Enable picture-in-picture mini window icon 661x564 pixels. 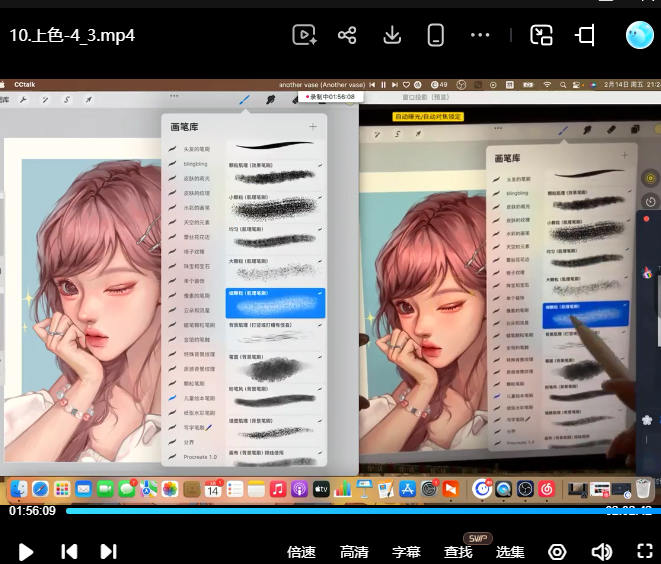pyautogui.click(x=541, y=35)
